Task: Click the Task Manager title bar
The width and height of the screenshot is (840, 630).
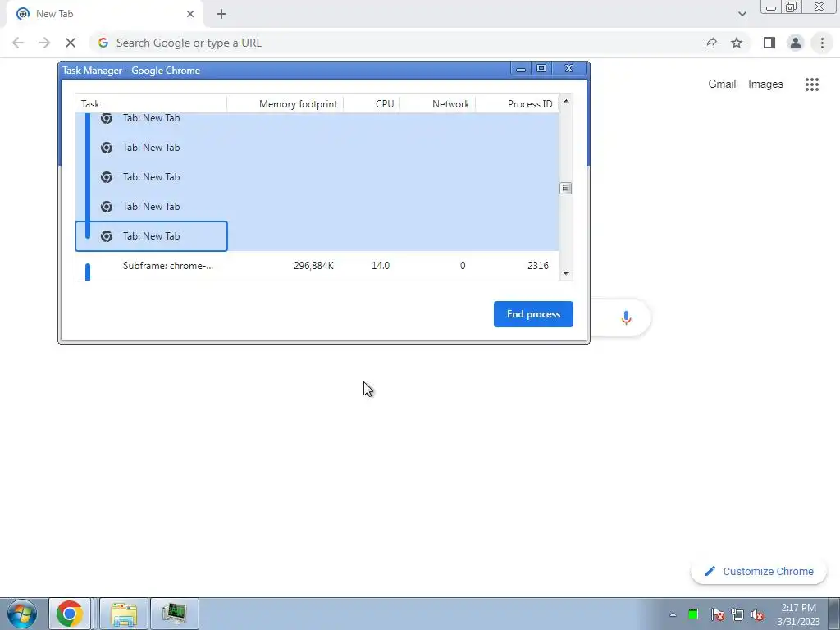Action: [x=284, y=71]
